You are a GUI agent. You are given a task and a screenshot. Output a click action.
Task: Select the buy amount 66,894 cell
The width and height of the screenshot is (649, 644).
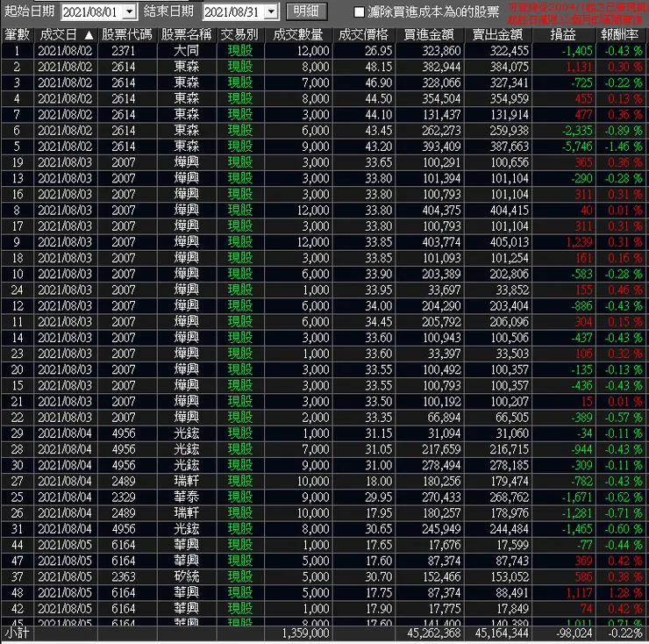[x=430, y=418]
